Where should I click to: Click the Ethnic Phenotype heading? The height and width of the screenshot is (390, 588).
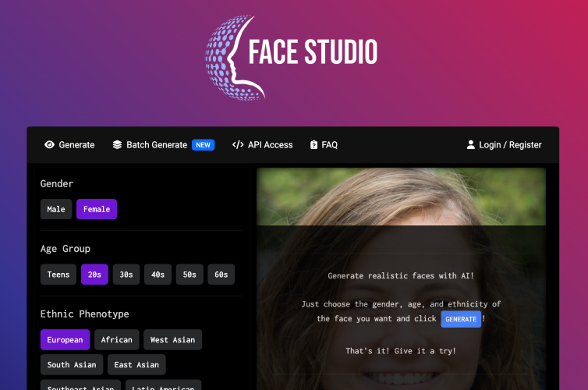tap(85, 314)
